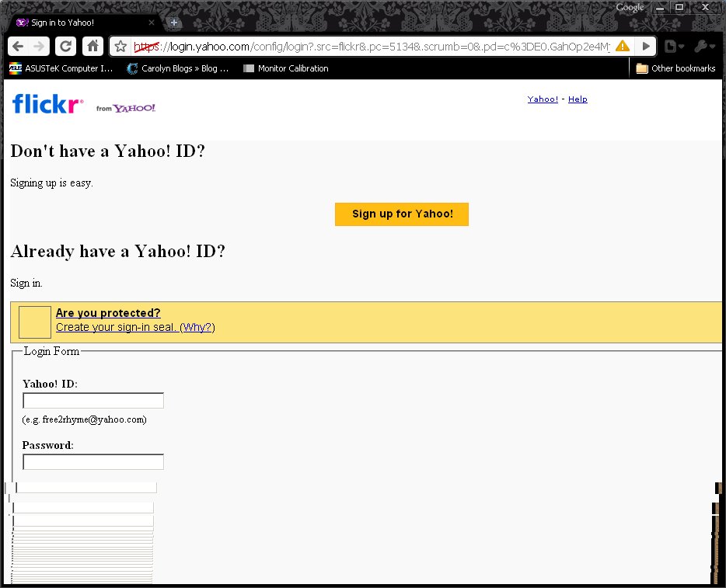Click the browser Forward arrow
The height and width of the screenshot is (588, 726).
(40, 47)
